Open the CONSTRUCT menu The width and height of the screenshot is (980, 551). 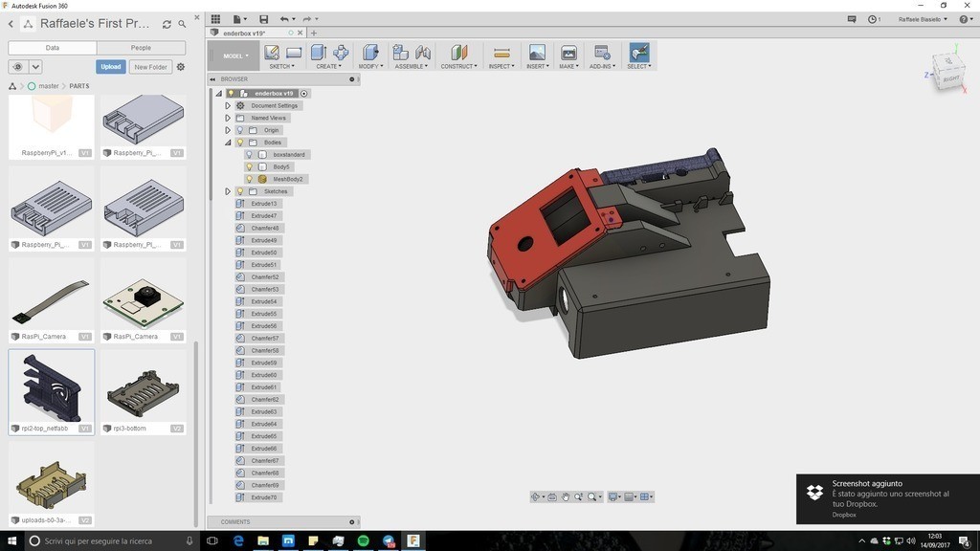(x=458, y=66)
